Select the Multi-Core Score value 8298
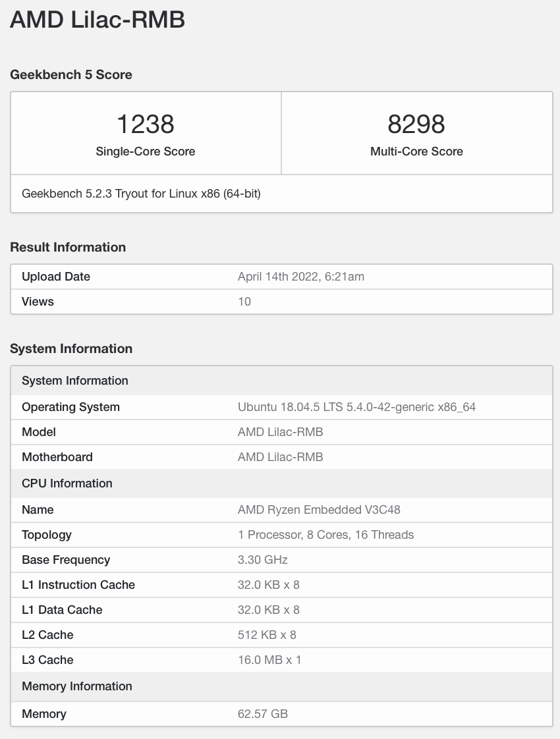 [x=416, y=124]
